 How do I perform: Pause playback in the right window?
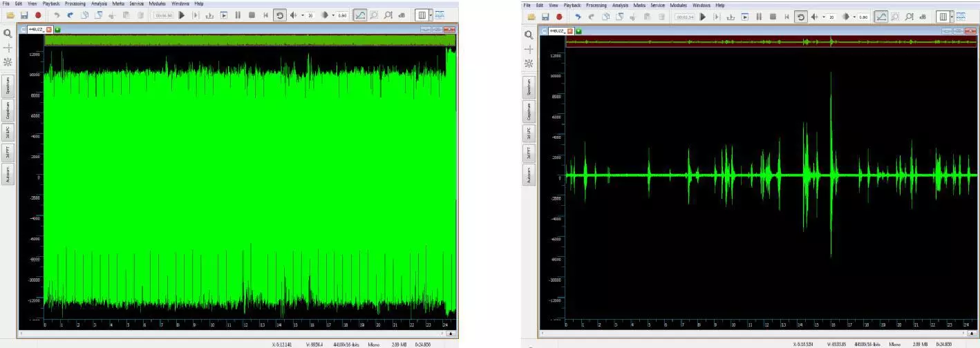[758, 17]
